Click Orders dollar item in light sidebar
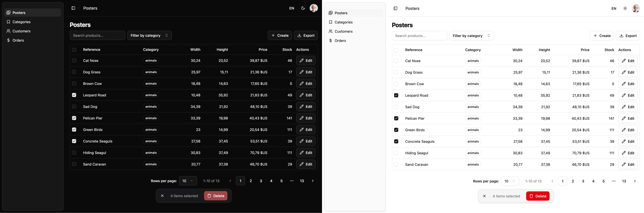The image size is (644, 213). click(340, 41)
